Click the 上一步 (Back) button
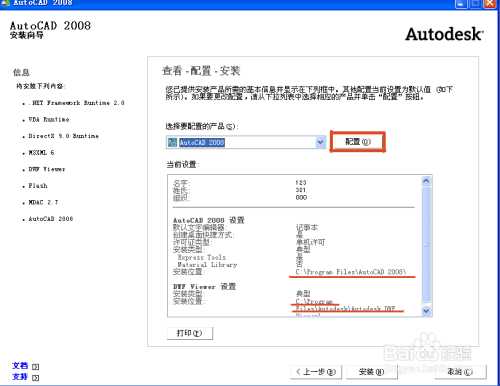The width and height of the screenshot is (500, 386). (x=316, y=372)
